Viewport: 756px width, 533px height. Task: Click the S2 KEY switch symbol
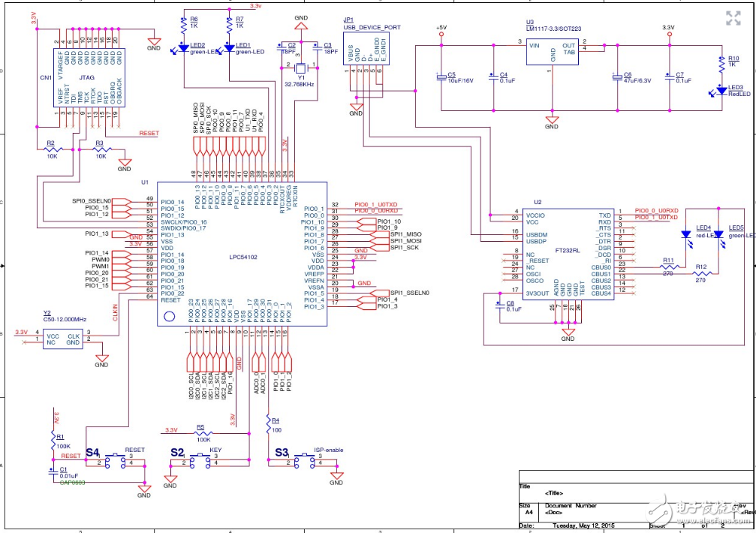coord(202,459)
